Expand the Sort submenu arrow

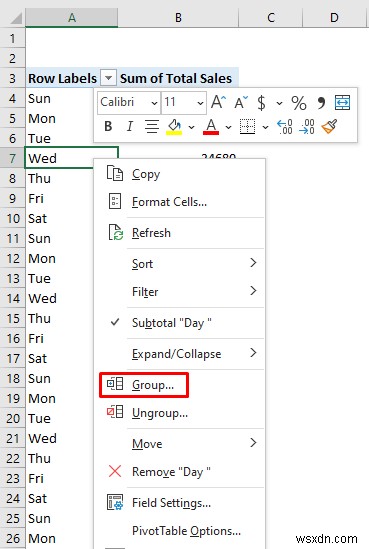point(253,263)
